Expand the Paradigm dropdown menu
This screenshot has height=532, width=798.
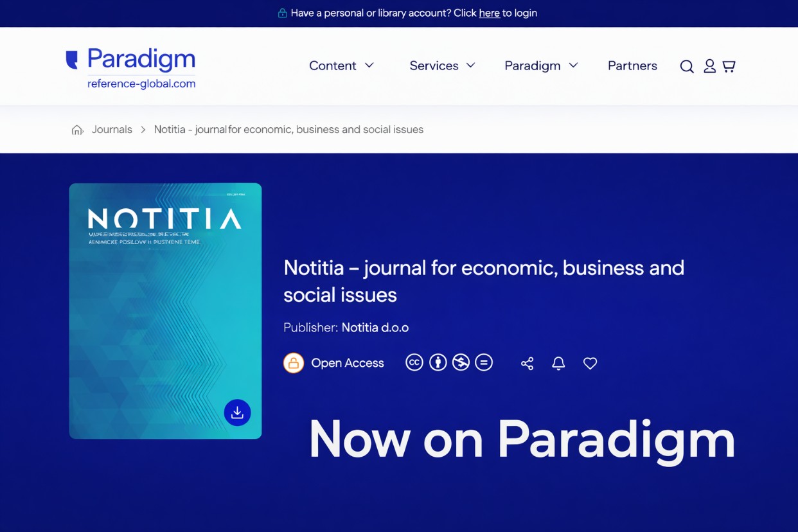tap(541, 66)
